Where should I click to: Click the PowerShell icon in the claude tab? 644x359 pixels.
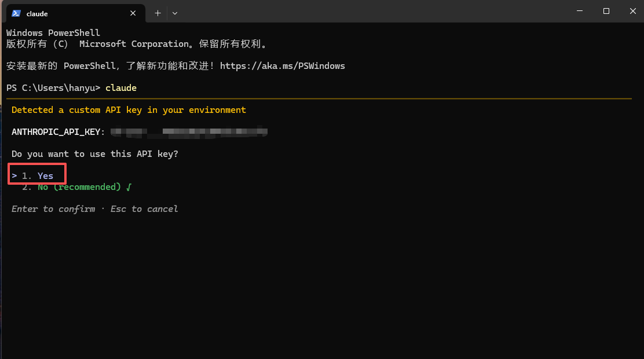(16, 13)
